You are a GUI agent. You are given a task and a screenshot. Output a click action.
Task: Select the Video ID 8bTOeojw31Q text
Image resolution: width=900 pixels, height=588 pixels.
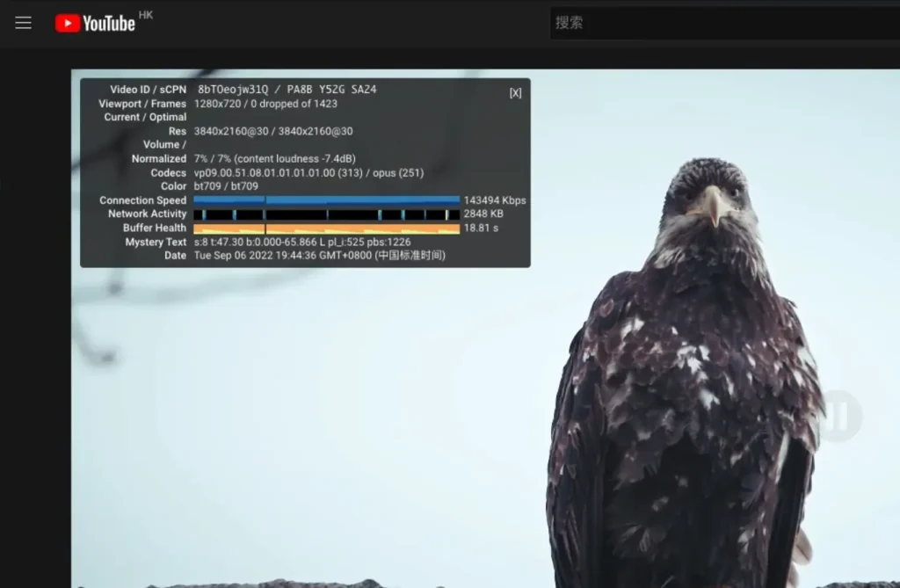(x=233, y=90)
